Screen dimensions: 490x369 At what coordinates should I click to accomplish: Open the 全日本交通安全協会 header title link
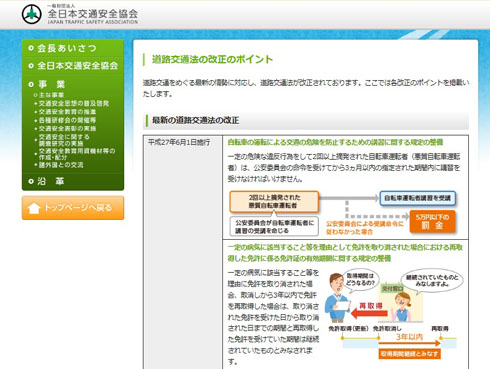(93, 14)
